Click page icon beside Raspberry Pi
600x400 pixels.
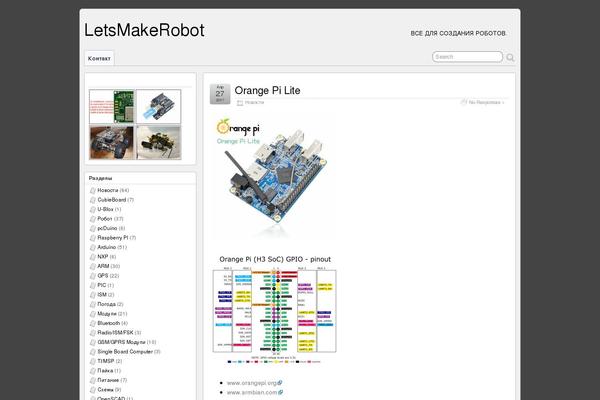pyautogui.click(x=93, y=238)
